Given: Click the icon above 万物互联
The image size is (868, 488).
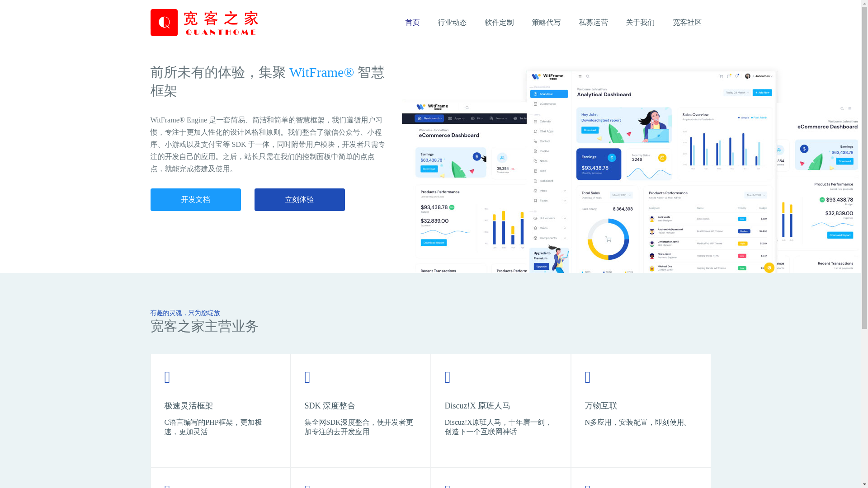Looking at the screenshot, I should pyautogui.click(x=588, y=377).
